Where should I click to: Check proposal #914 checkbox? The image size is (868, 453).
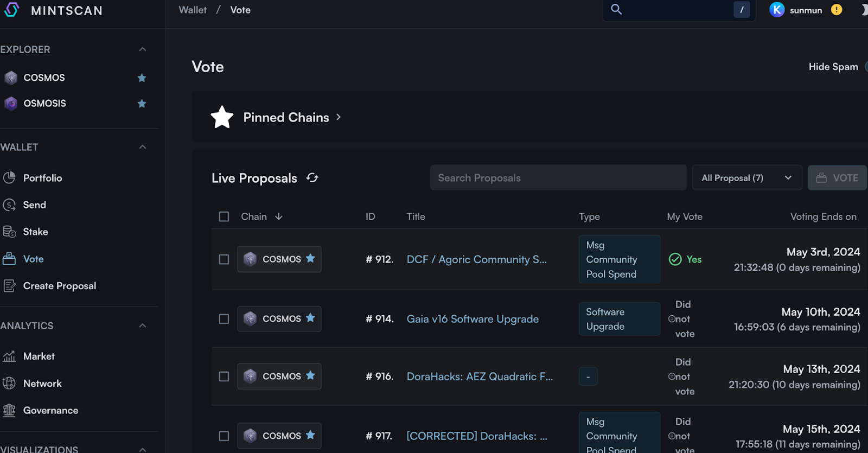(x=224, y=319)
